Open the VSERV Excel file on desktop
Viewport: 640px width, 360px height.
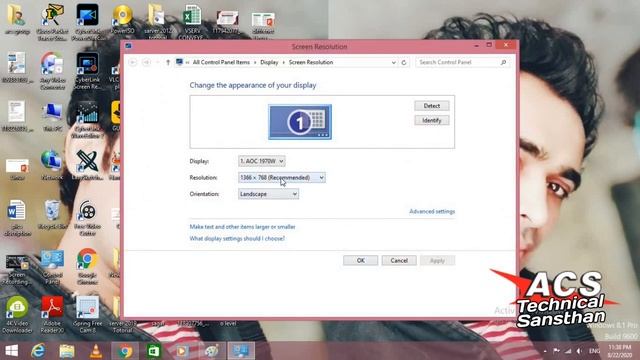pos(192,22)
